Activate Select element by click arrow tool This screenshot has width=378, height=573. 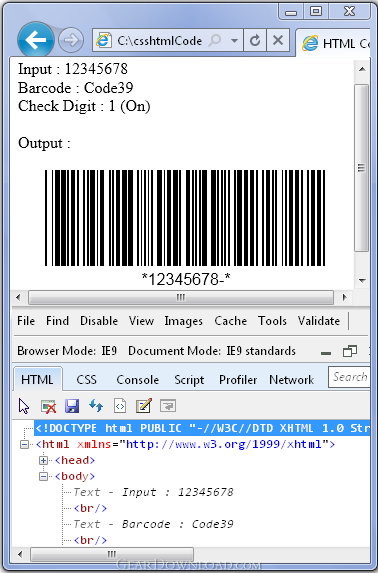(24, 406)
